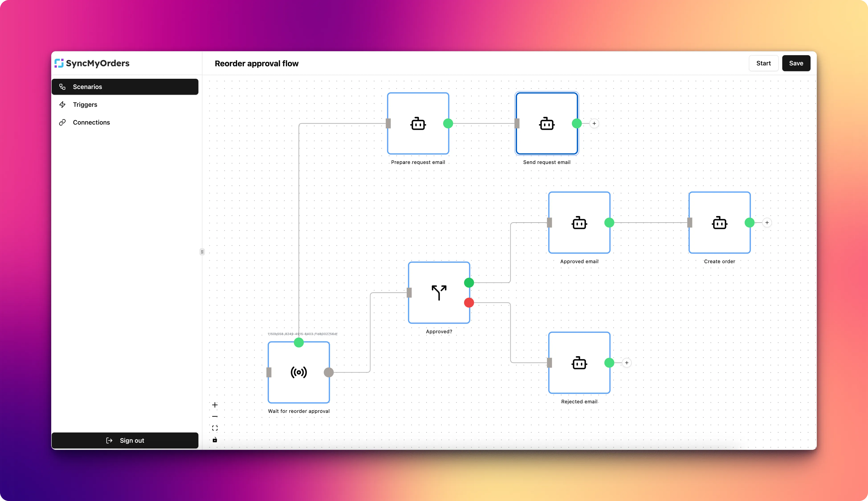Screen dimensions: 868x501
Task: Click input handle of Create order node
Action: (x=690, y=223)
